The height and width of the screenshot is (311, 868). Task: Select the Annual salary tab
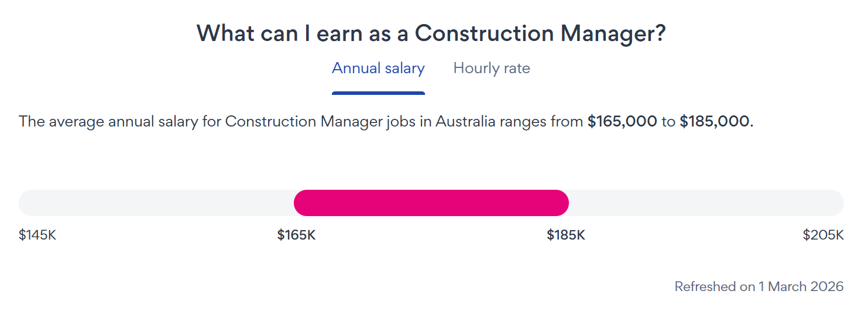(x=378, y=69)
